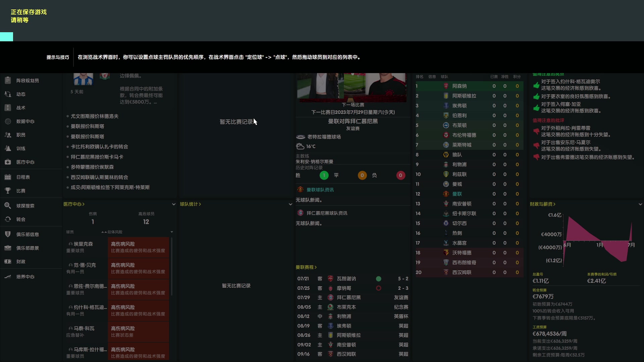This screenshot has width=644, height=362.
Task: Expand the 财政与薪资 panel dropdown arrow
Action: click(x=640, y=204)
